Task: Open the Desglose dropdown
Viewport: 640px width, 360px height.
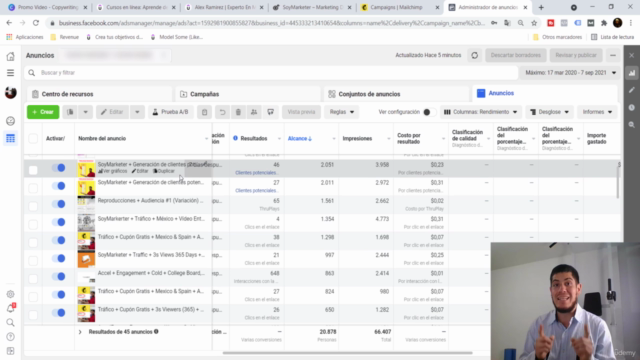Action: point(549,112)
